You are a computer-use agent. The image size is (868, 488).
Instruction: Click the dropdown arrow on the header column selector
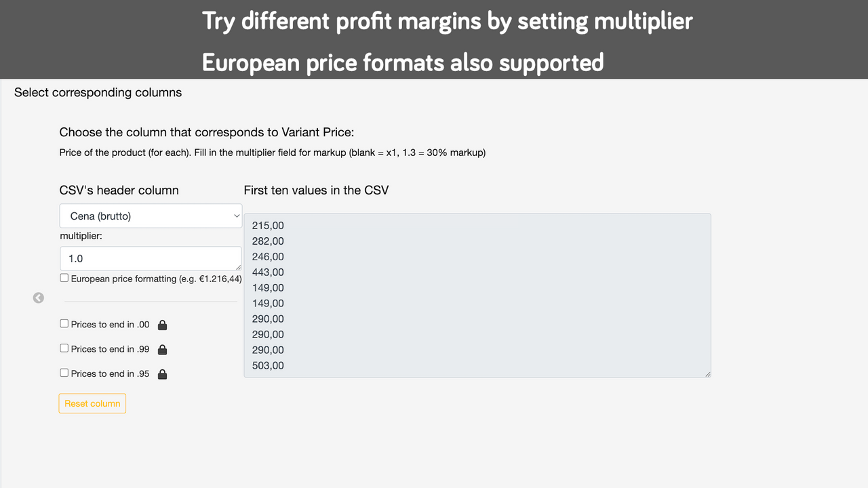point(235,216)
